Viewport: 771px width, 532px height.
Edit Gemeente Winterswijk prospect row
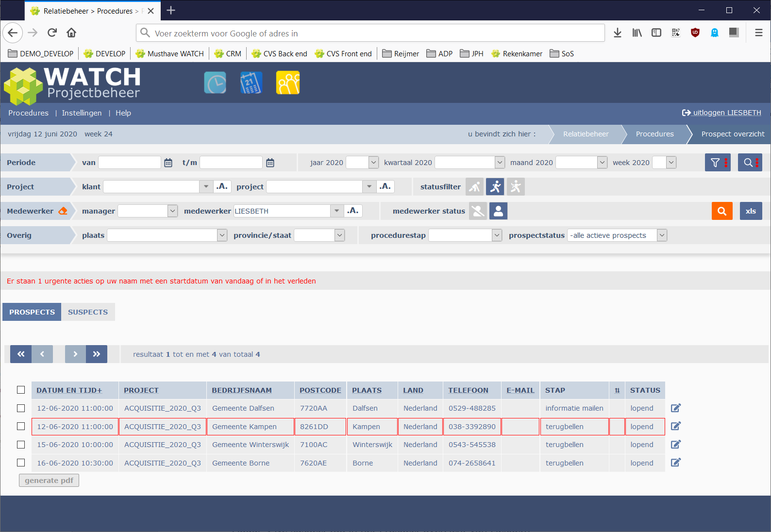coord(676,444)
